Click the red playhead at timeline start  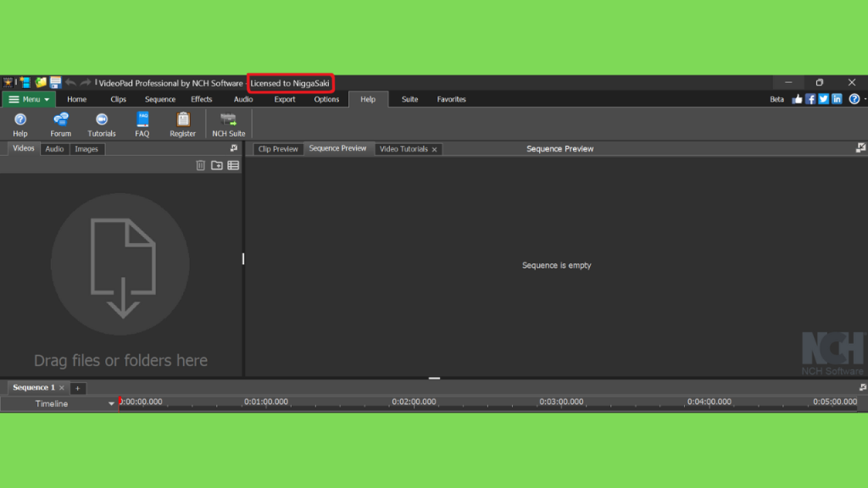tap(120, 403)
